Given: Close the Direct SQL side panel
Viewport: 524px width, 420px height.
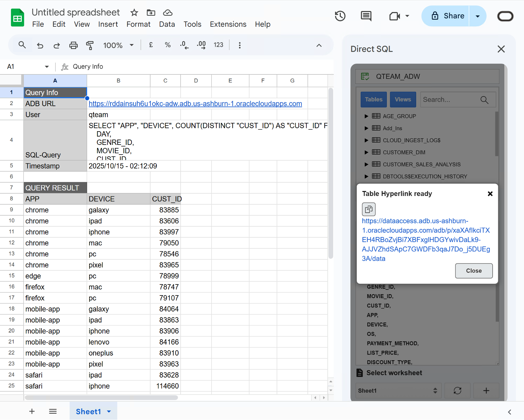Looking at the screenshot, I should tap(501, 49).
